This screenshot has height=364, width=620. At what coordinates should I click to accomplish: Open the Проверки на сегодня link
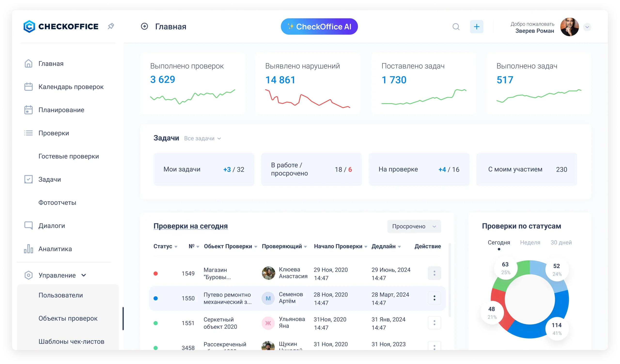coord(191,226)
